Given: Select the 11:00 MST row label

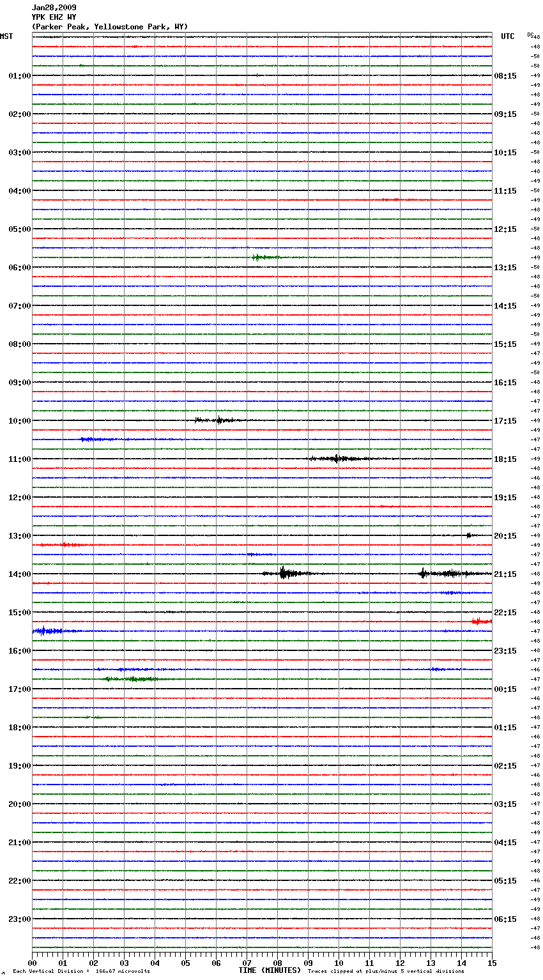Looking at the screenshot, I should (20, 459).
